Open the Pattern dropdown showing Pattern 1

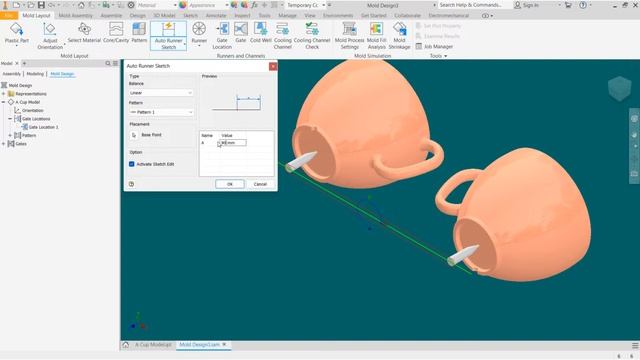click(161, 112)
